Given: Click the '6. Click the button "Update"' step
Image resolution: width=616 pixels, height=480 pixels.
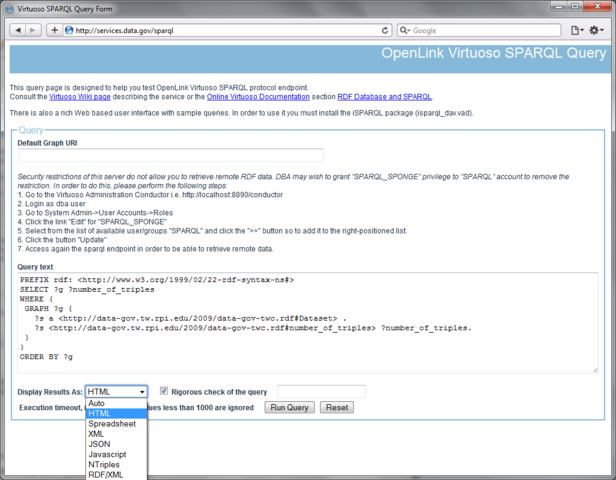Looking at the screenshot, I should pos(62,240).
